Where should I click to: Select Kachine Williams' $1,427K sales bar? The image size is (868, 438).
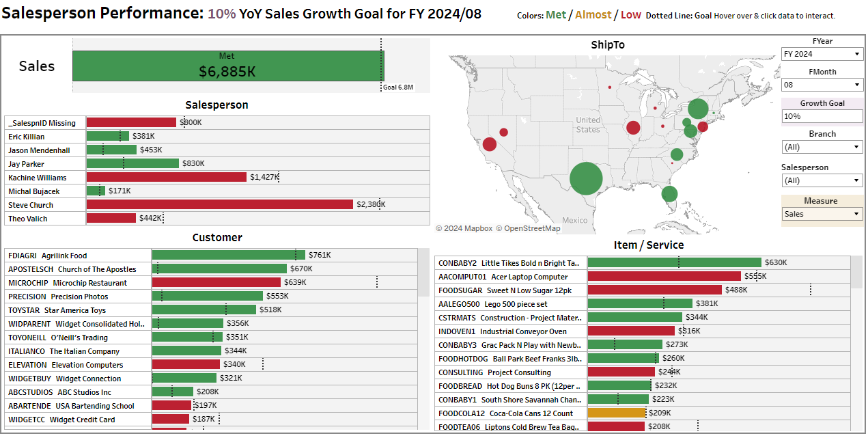166,177
